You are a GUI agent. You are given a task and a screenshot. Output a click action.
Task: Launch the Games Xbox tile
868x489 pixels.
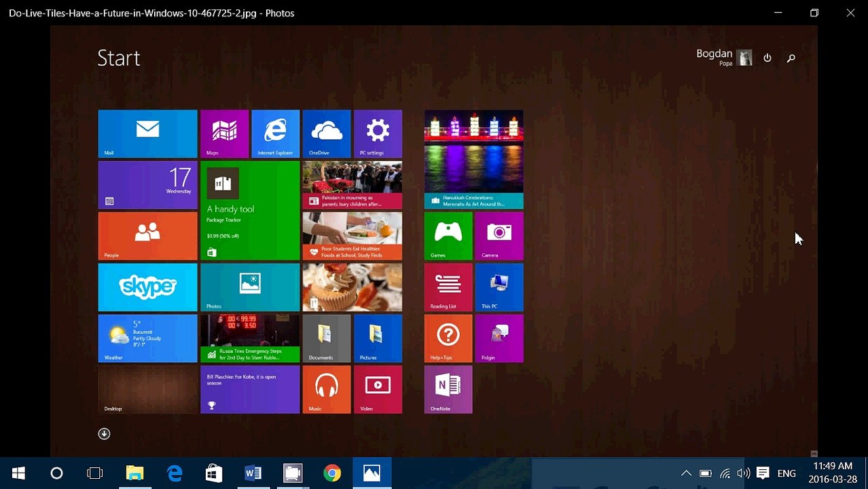(448, 236)
